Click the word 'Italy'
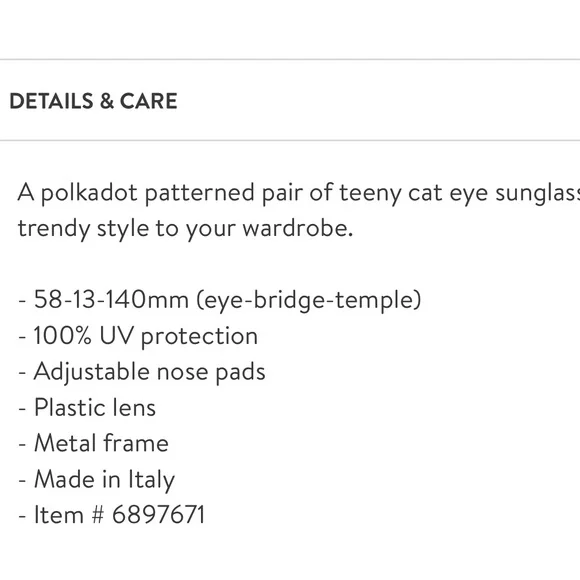580x580 pixels. [x=151, y=480]
